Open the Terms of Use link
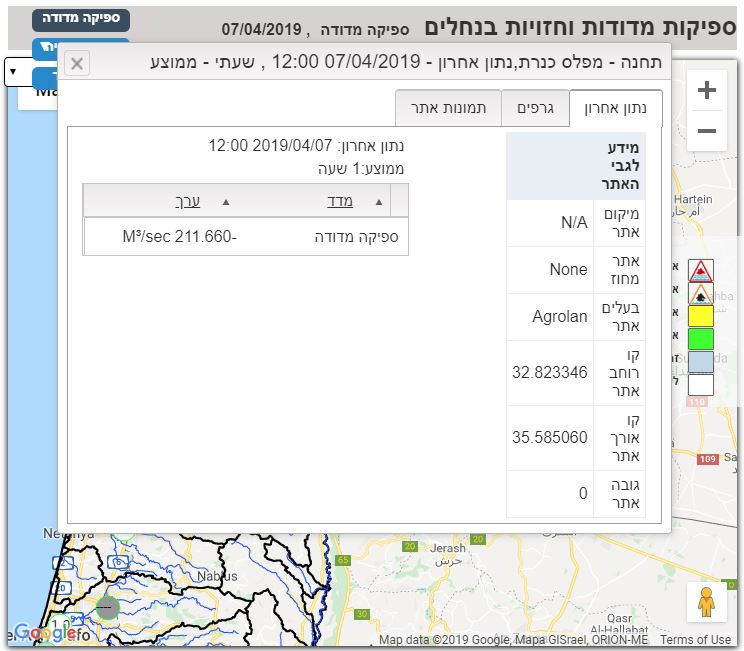 [x=695, y=640]
